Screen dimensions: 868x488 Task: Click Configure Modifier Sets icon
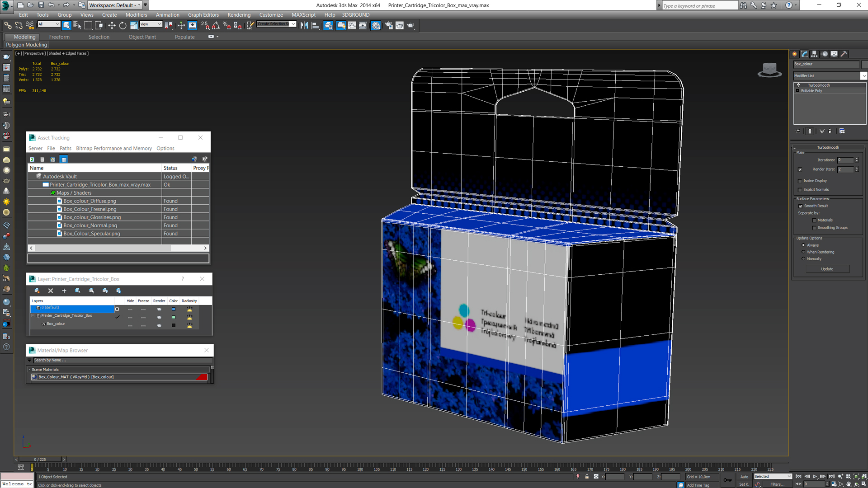(x=842, y=131)
